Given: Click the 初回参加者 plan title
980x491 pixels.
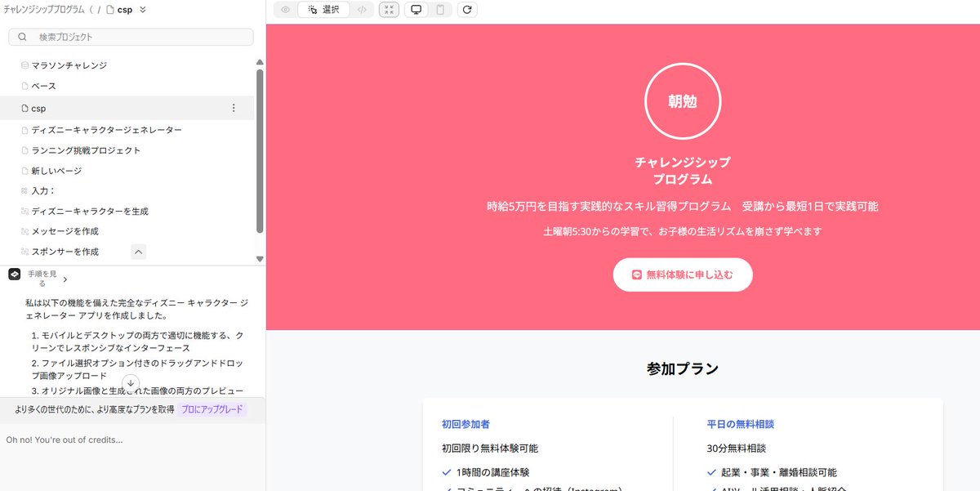Looking at the screenshot, I should 465,424.
